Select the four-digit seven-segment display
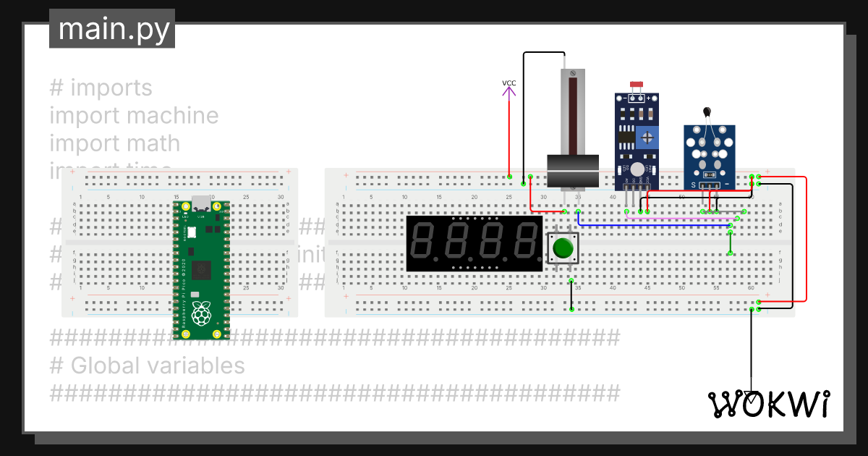The image size is (868, 456). point(475,244)
